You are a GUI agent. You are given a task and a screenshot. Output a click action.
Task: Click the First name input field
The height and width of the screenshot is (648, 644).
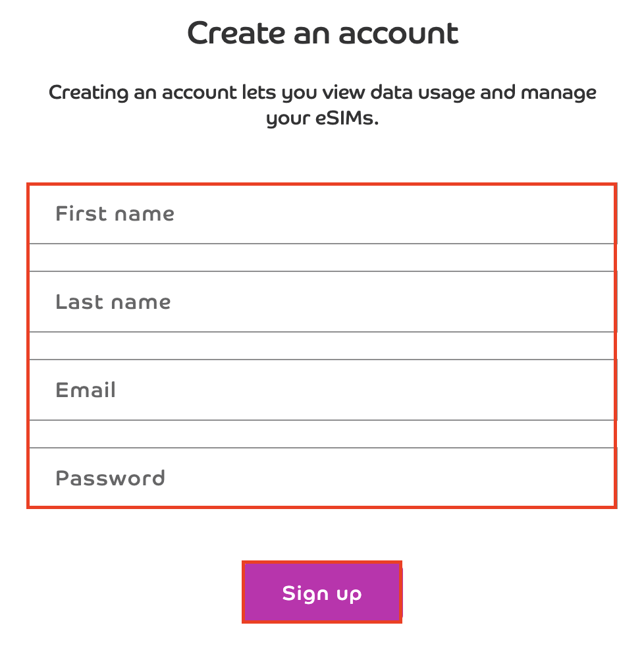pos(321,215)
